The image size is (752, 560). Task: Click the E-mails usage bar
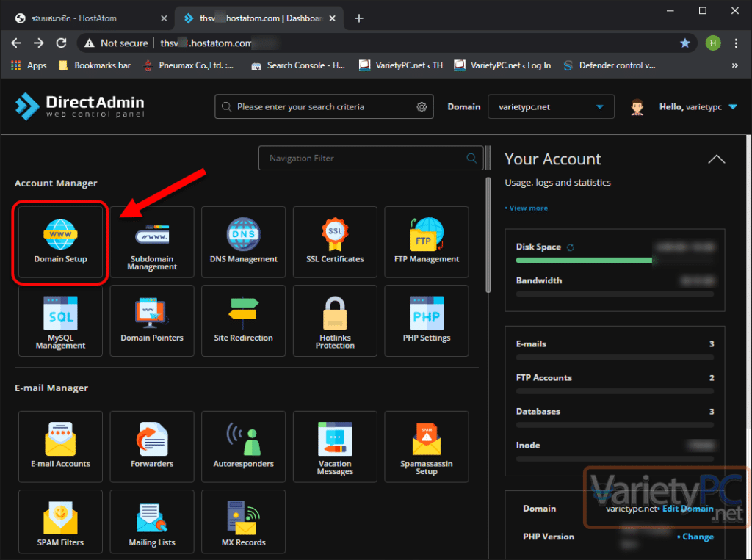click(615, 357)
